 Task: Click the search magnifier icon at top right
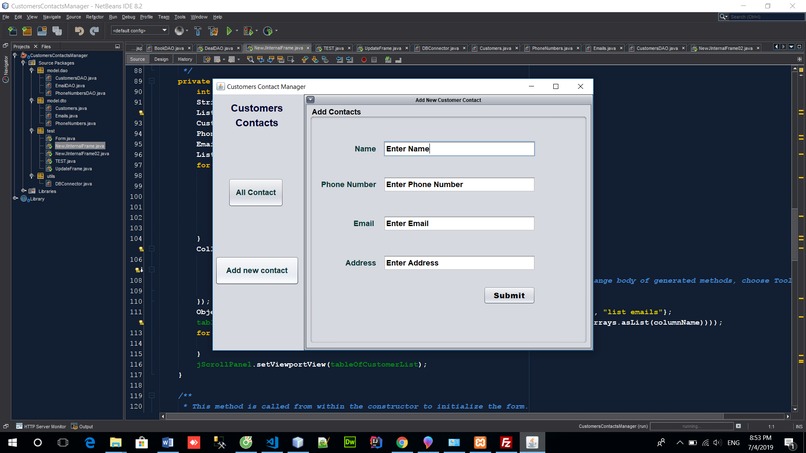pyautogui.click(x=723, y=17)
